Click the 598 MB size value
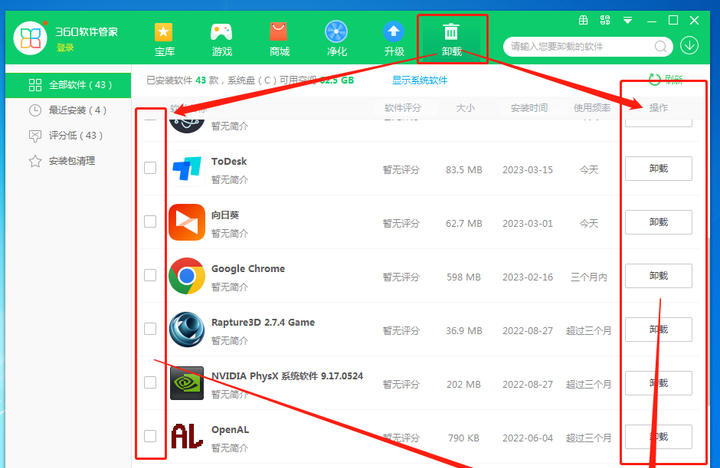Image resolution: width=720 pixels, height=468 pixels. (464, 277)
